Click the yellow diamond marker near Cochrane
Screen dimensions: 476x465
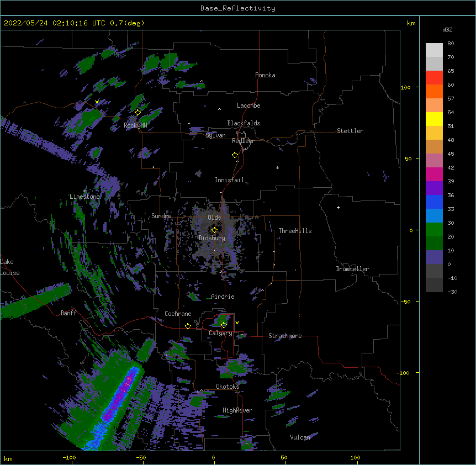tap(188, 326)
